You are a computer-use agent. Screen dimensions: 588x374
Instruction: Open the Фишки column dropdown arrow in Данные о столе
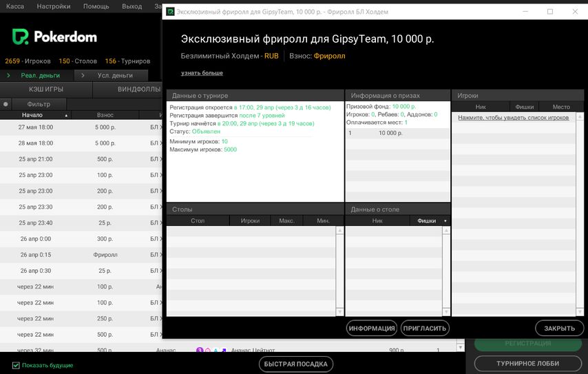(x=445, y=221)
